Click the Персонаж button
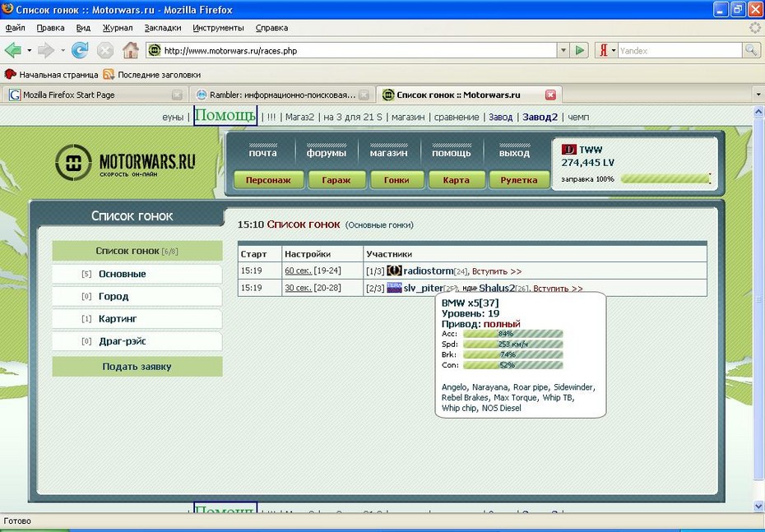This screenshot has height=532, width=765. point(268,180)
